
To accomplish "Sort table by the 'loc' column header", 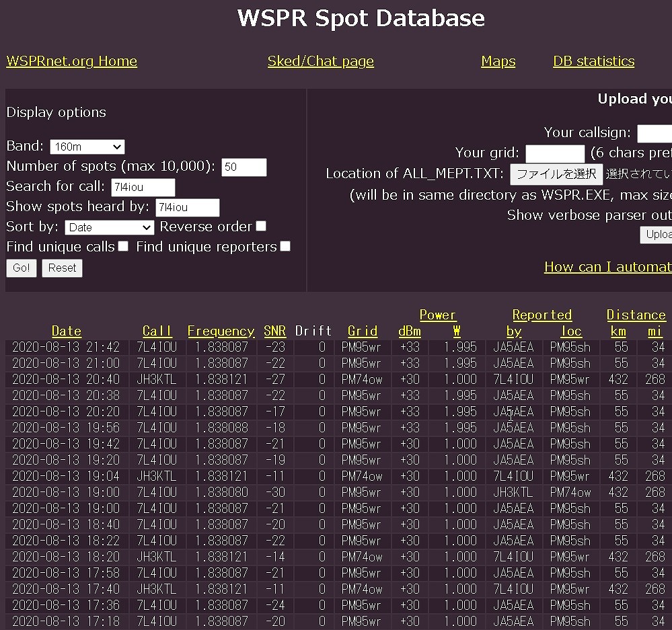I will (x=571, y=331).
